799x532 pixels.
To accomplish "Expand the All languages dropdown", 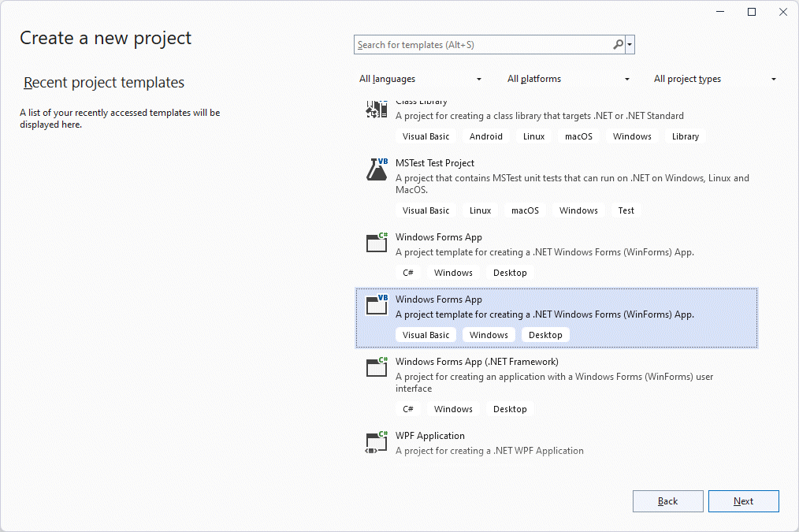I will (x=420, y=79).
